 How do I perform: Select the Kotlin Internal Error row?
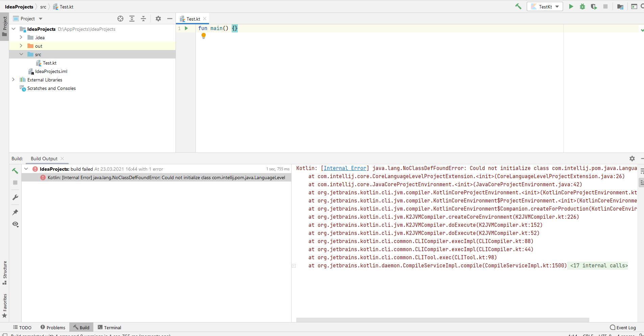(156, 177)
